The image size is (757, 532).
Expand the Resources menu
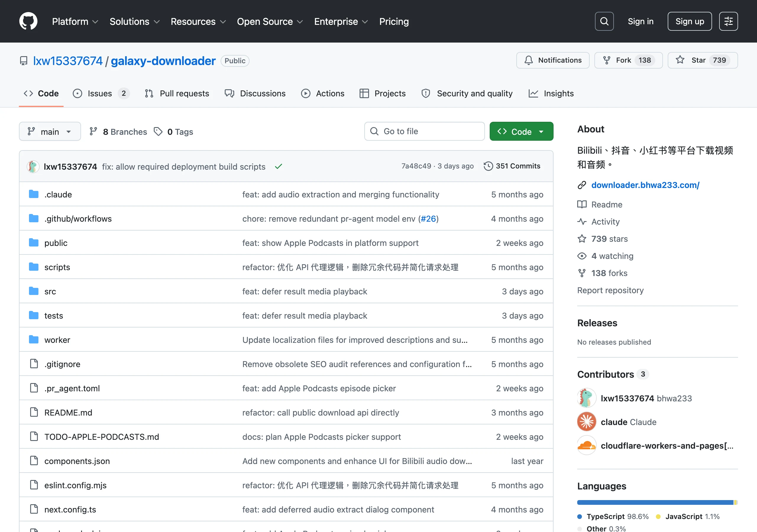point(198,21)
